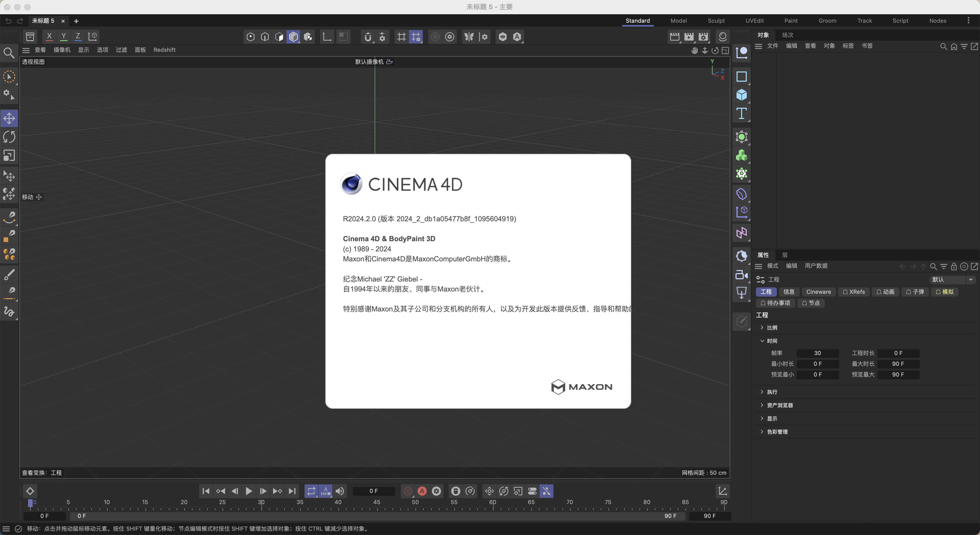Open the timeline dope sheet icon
Viewport: 980px width, 535px height.
click(722, 491)
